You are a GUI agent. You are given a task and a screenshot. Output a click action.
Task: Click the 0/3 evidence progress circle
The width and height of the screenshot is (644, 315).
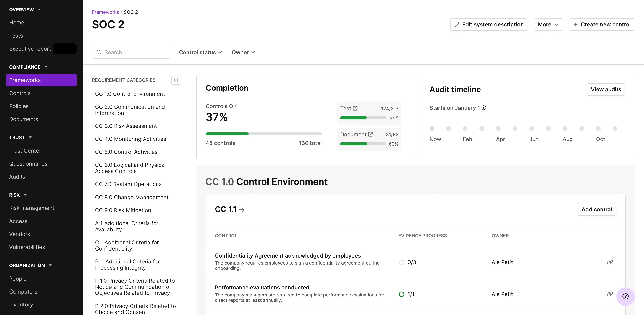(401, 262)
